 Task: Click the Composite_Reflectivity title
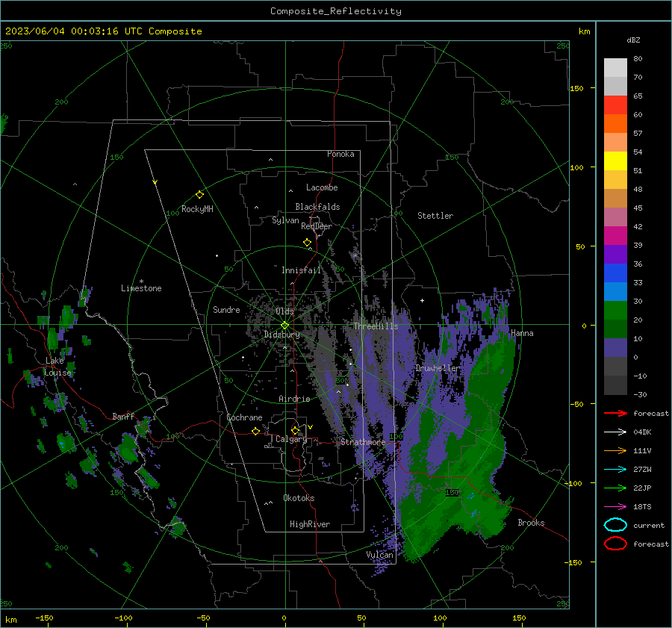coord(335,11)
